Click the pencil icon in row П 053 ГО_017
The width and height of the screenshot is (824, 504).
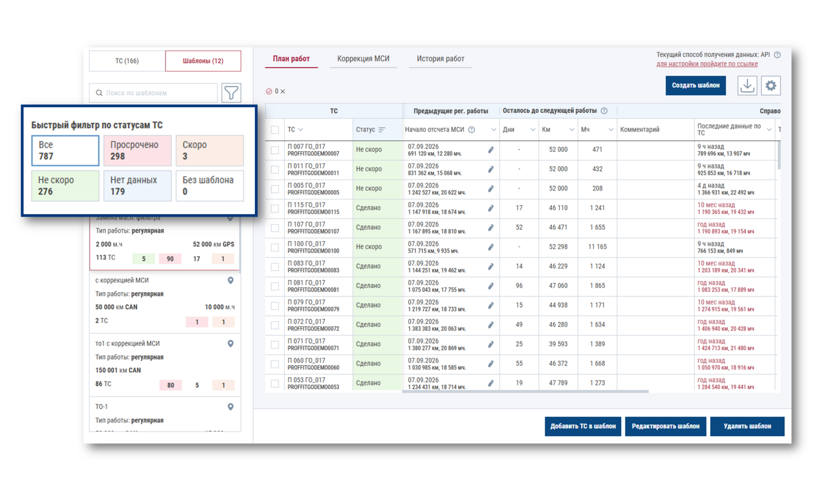click(x=490, y=383)
